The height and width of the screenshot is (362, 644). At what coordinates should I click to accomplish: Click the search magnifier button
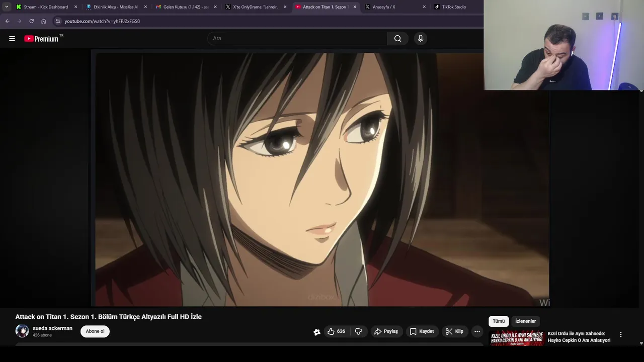tap(397, 38)
